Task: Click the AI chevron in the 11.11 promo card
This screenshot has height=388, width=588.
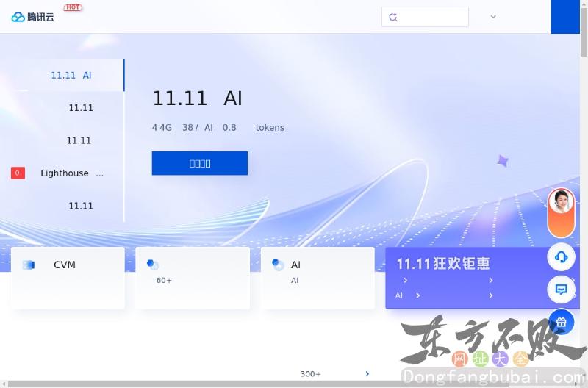Action: pos(417,295)
